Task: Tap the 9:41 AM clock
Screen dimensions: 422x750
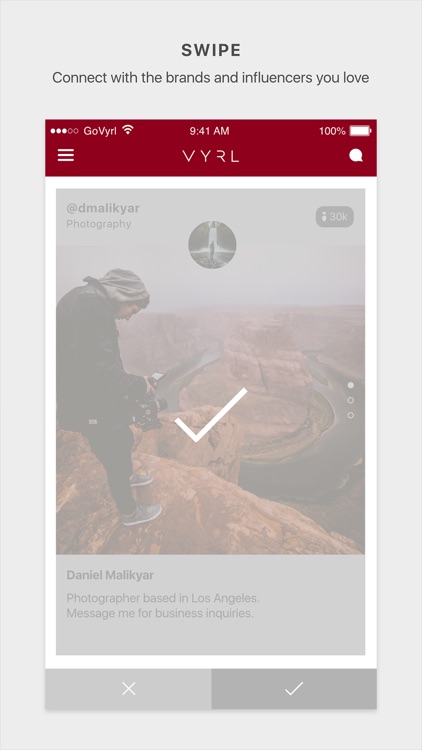Action: [x=209, y=131]
